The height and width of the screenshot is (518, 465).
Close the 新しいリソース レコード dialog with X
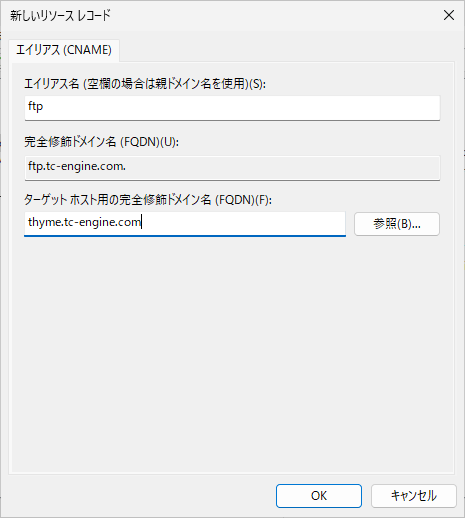click(449, 15)
